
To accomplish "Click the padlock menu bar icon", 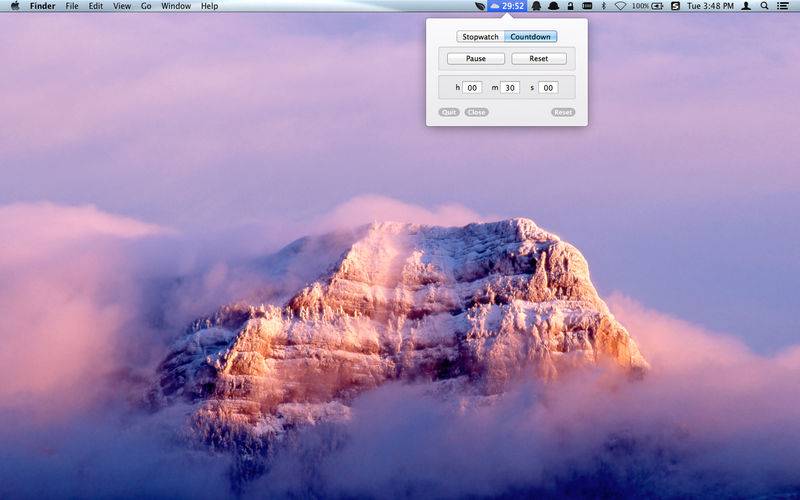I will tap(570, 6).
